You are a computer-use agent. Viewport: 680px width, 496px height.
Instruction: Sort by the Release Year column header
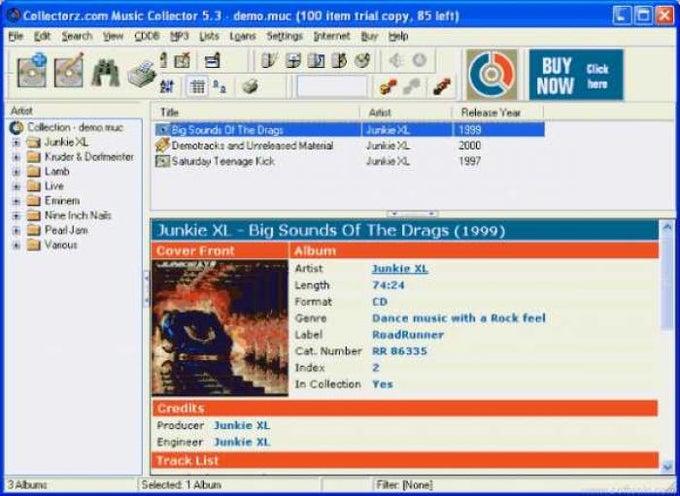coord(497,113)
